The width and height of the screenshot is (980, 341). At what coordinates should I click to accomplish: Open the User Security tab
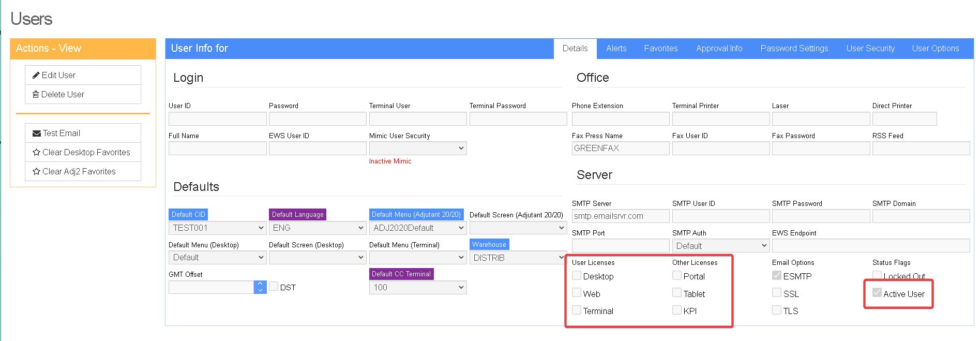tap(870, 49)
